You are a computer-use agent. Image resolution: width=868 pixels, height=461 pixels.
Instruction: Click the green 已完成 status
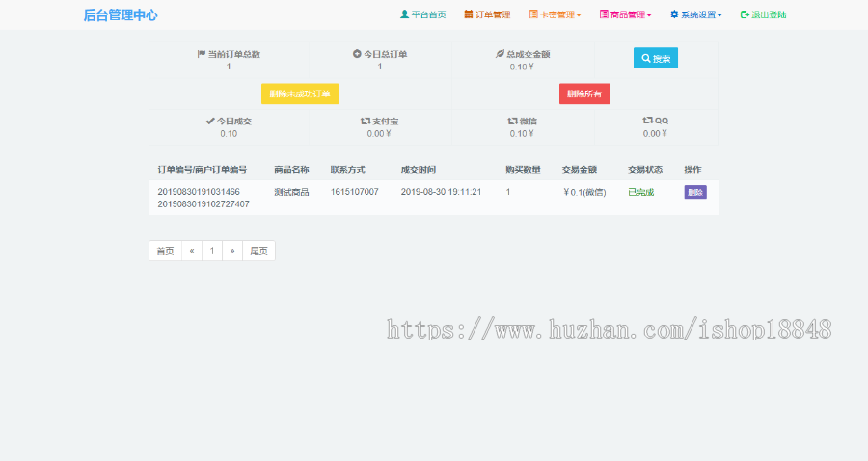pos(641,193)
